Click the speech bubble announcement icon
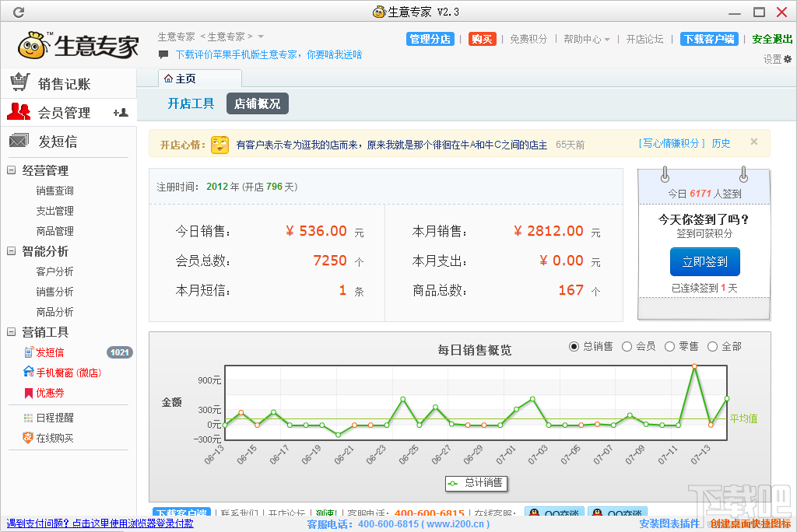The height and width of the screenshot is (532, 797). click(x=163, y=54)
